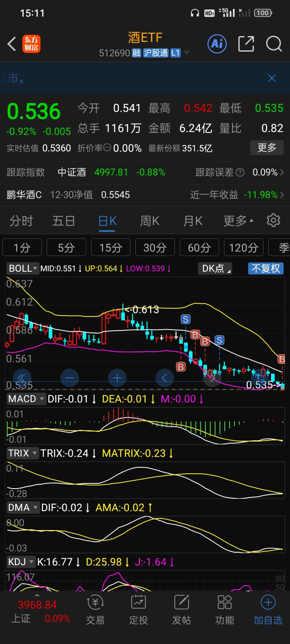This screenshot has width=290, height=644.
Task: Select the 15分 interval
Action: pyautogui.click(x=111, y=248)
